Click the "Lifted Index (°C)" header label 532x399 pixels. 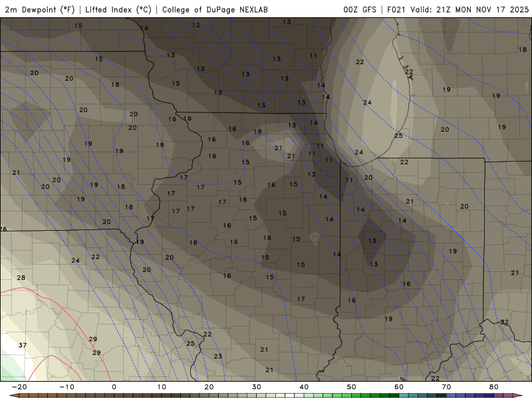point(118,9)
